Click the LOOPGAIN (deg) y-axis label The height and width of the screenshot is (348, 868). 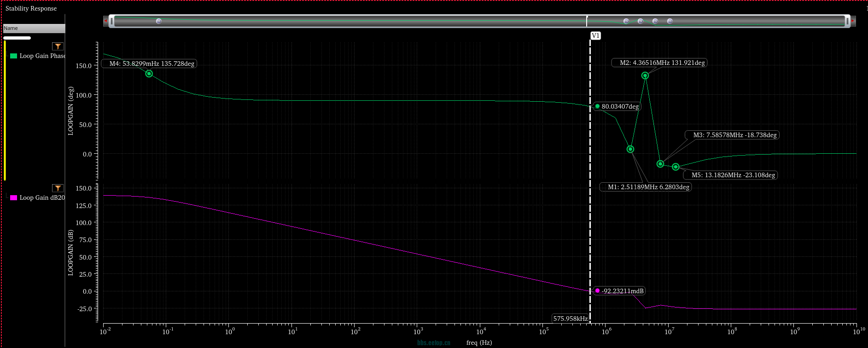(71, 110)
